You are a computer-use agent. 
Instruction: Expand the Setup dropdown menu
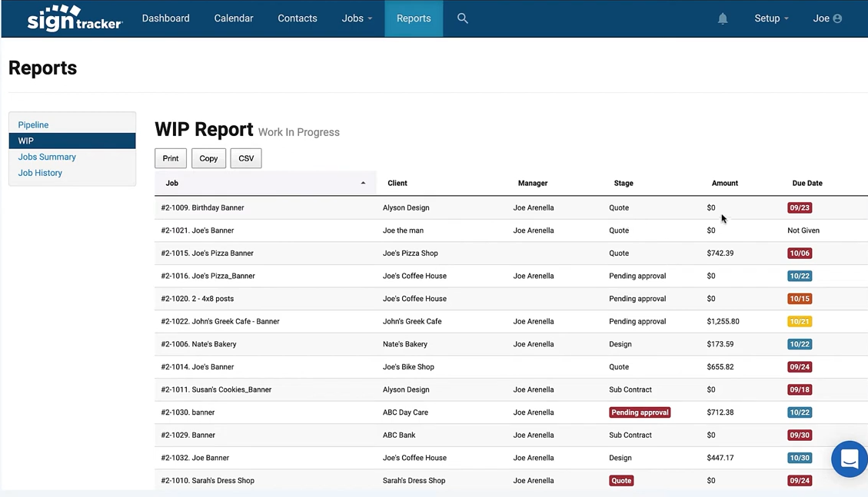click(x=772, y=18)
